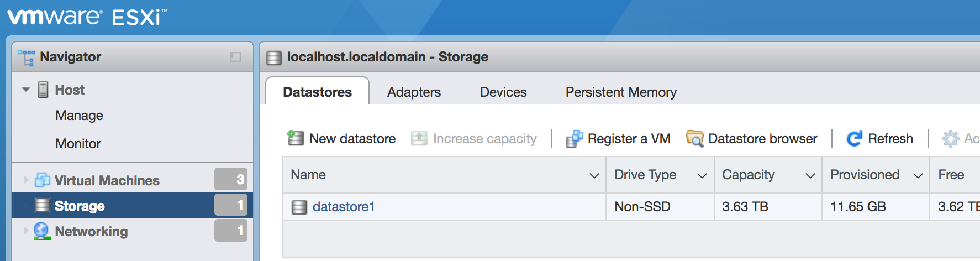Click the datastore1 disk icon
980x261 pixels.
click(299, 207)
